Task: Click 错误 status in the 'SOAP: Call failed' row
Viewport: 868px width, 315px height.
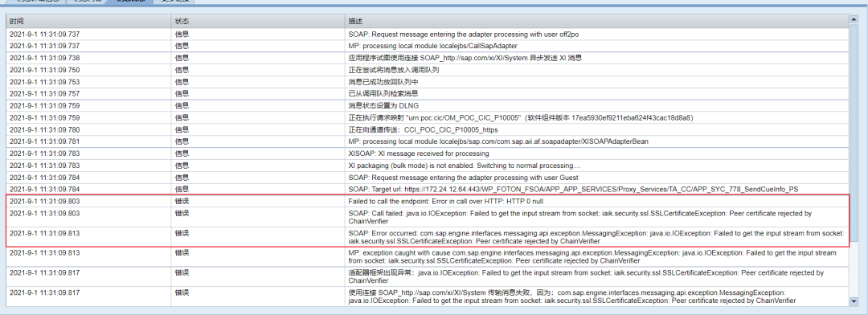Action: [x=182, y=213]
